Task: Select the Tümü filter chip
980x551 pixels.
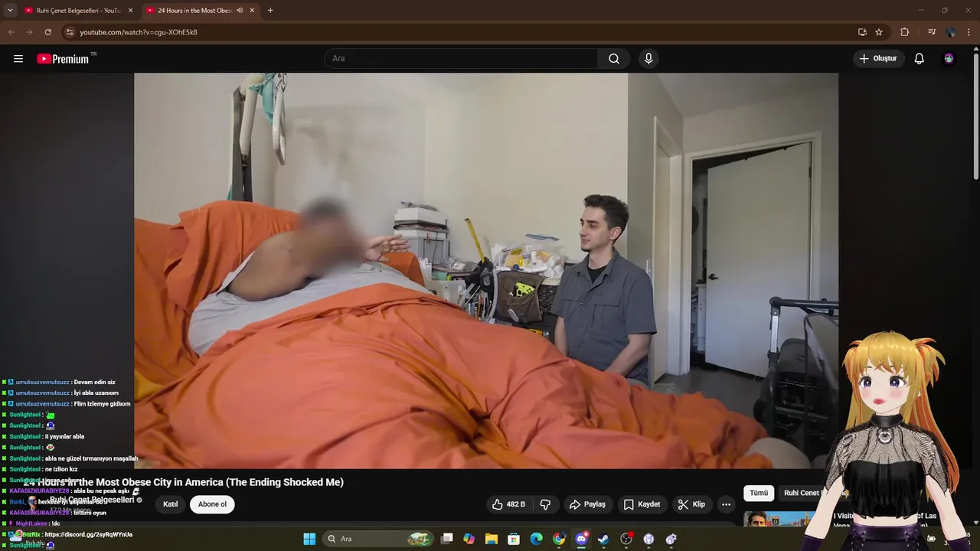Action: [x=759, y=493]
